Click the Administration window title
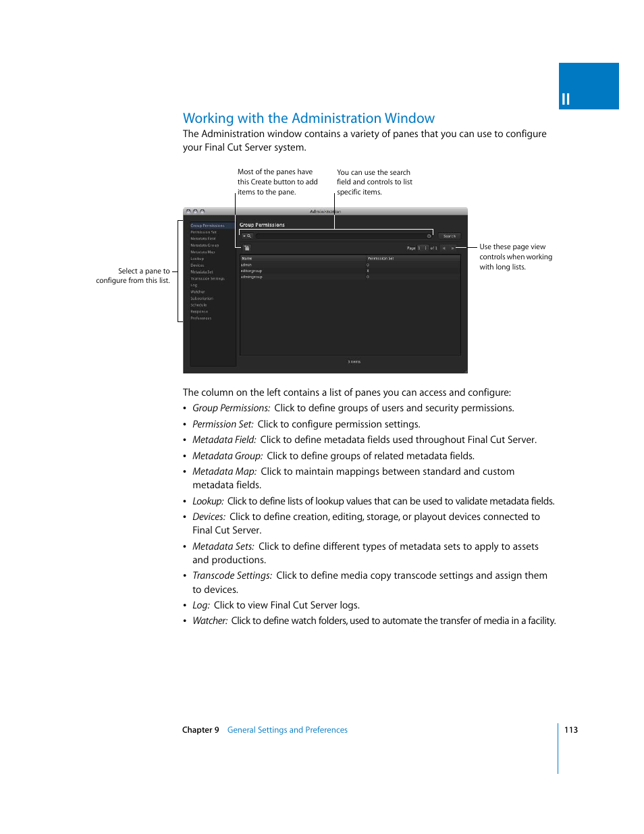Viewport: 644px width, 834px height. 325,211
